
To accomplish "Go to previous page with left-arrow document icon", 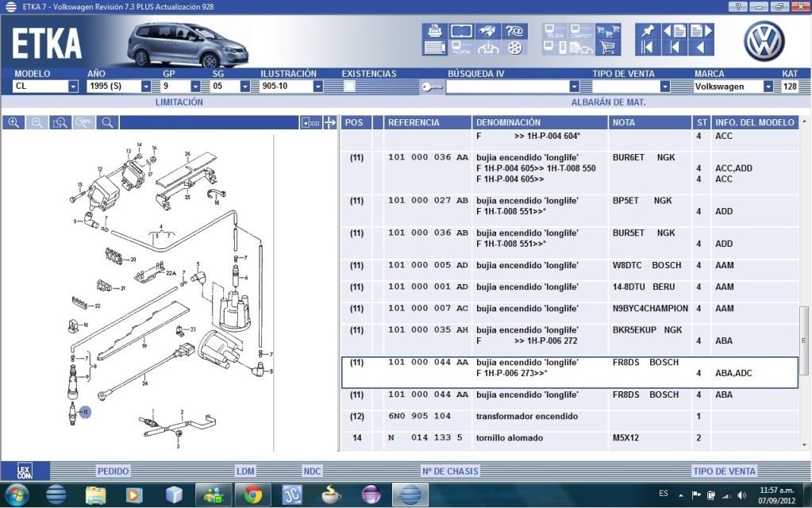I will (674, 31).
